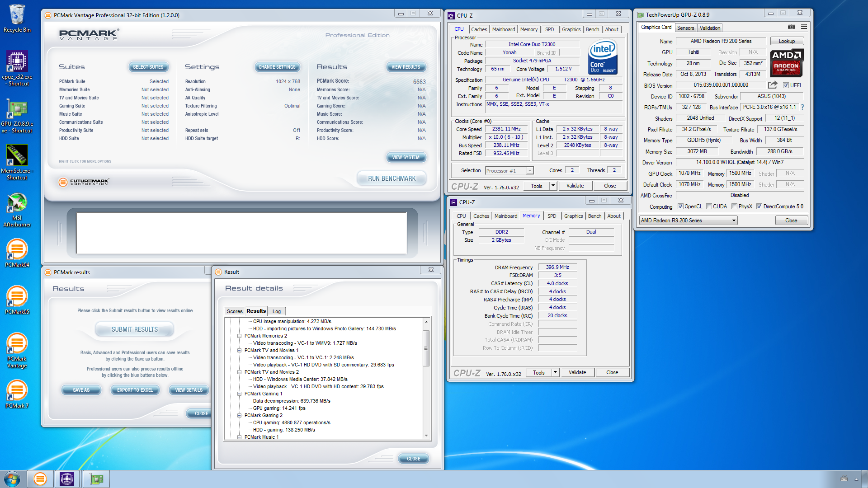The height and width of the screenshot is (488, 868).
Task: Click Validate button in lower CPU-Z window
Action: click(577, 372)
